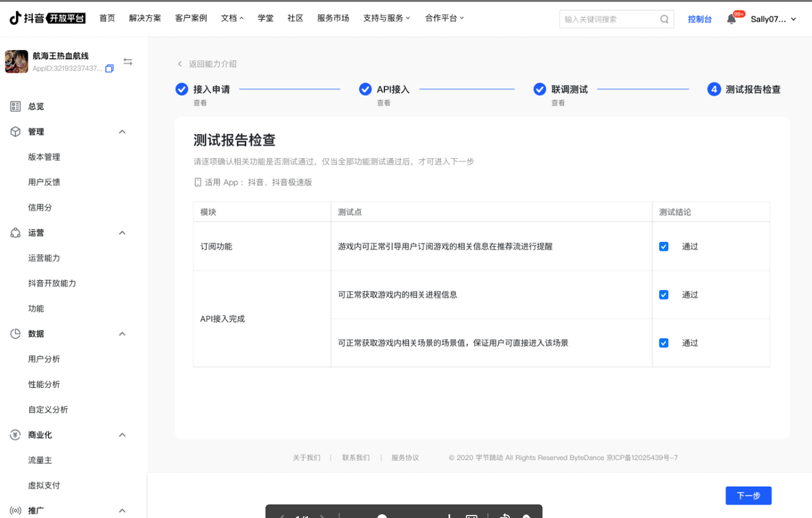Click the 商业化 yen icon
Image resolution: width=812 pixels, height=518 pixels.
coord(15,435)
